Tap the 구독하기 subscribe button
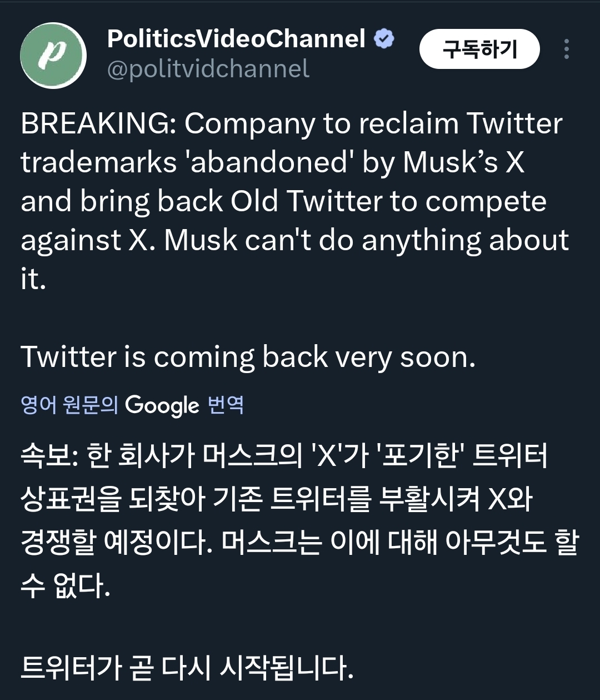 point(479,49)
